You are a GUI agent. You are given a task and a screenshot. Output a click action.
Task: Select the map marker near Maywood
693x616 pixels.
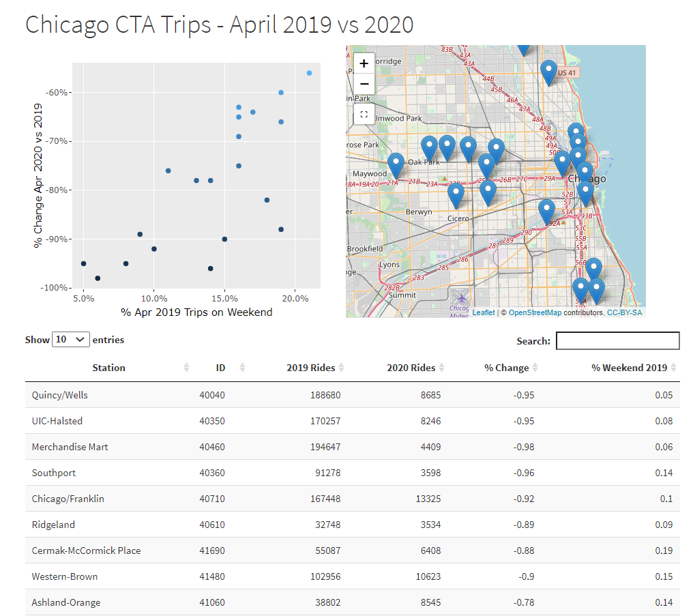[x=396, y=164]
